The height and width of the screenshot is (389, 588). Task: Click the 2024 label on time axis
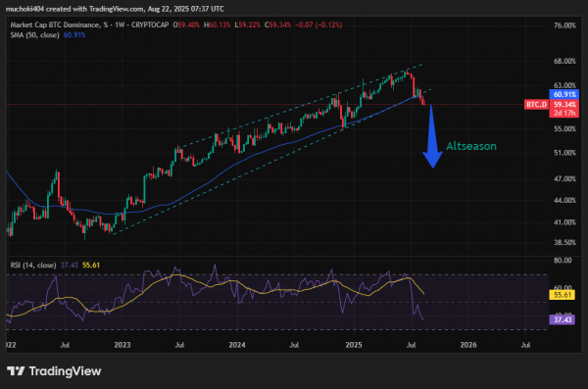tap(237, 345)
